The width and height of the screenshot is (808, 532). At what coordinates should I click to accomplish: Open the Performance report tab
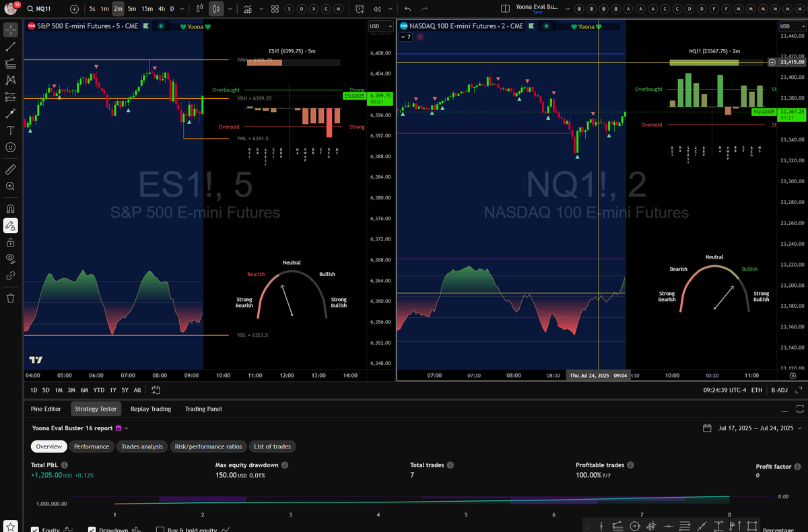92,446
